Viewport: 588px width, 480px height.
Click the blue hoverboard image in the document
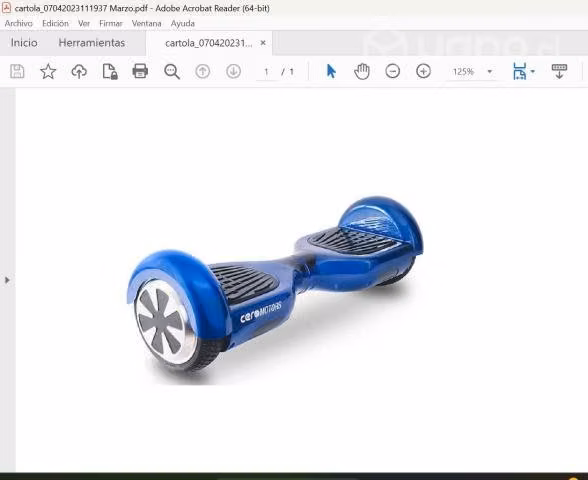click(x=276, y=290)
